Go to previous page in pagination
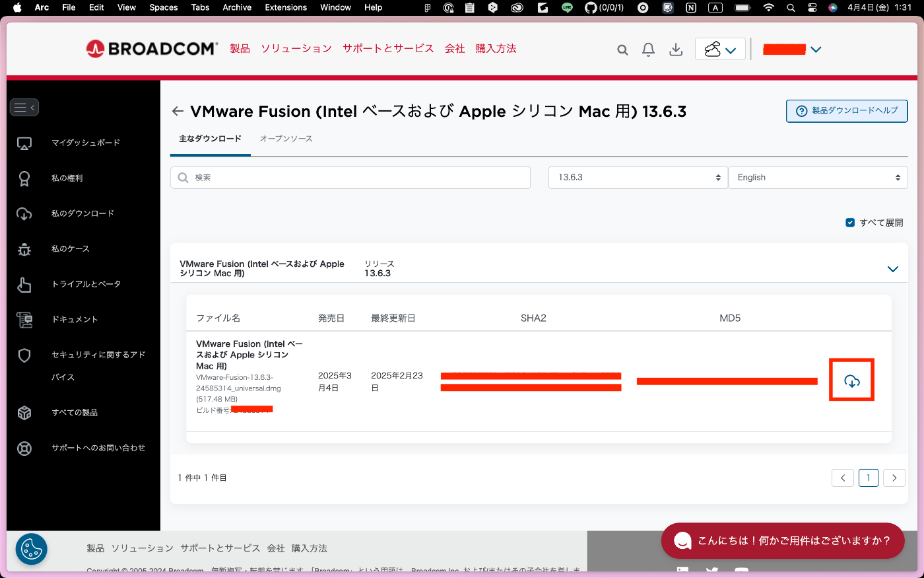The image size is (924, 578). coord(843,478)
